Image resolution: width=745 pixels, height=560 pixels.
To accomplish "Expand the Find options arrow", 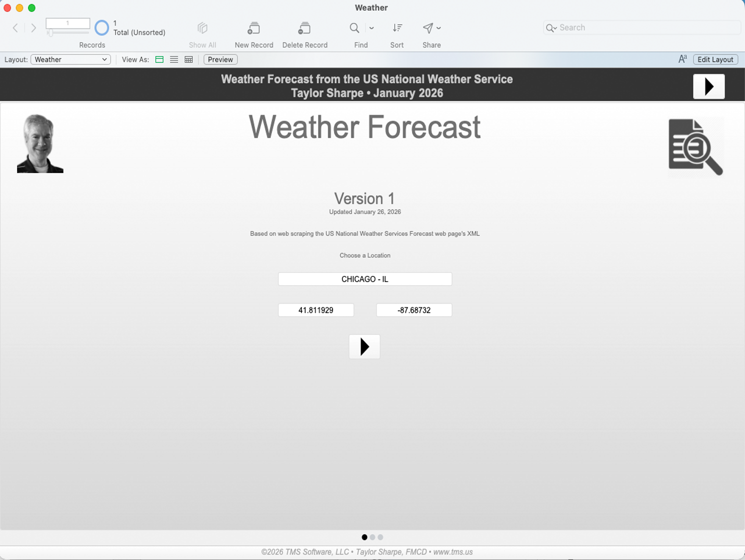I will coord(371,28).
